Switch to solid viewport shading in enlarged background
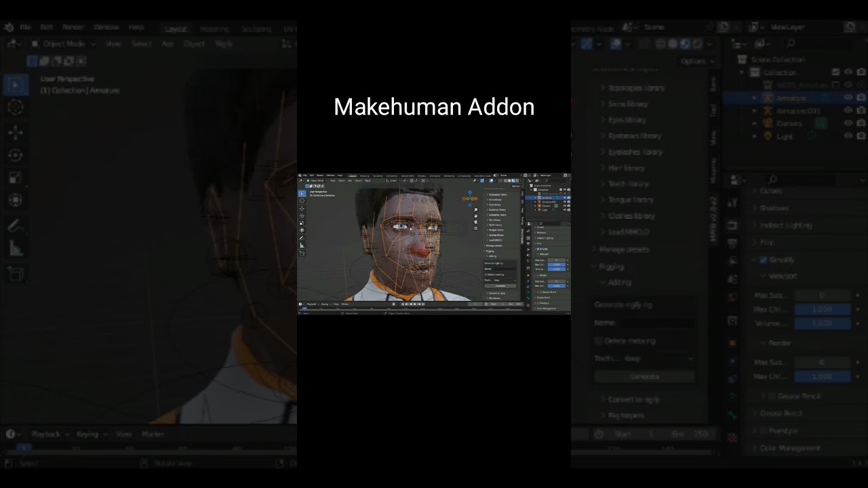868x488 pixels. (x=673, y=43)
